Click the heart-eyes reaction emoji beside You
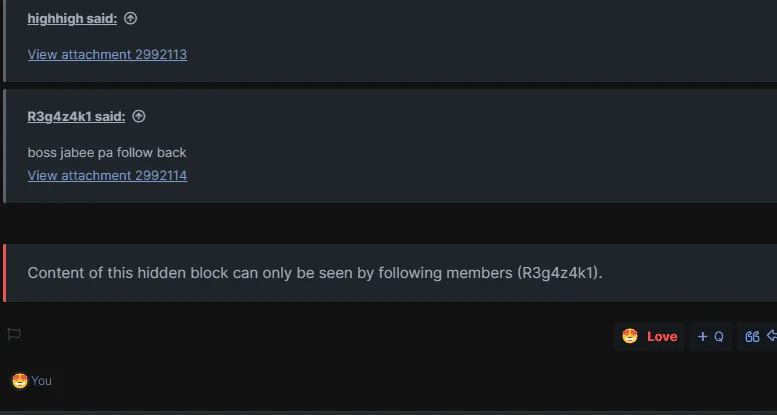Image resolution: width=777 pixels, height=415 pixels. click(x=20, y=381)
